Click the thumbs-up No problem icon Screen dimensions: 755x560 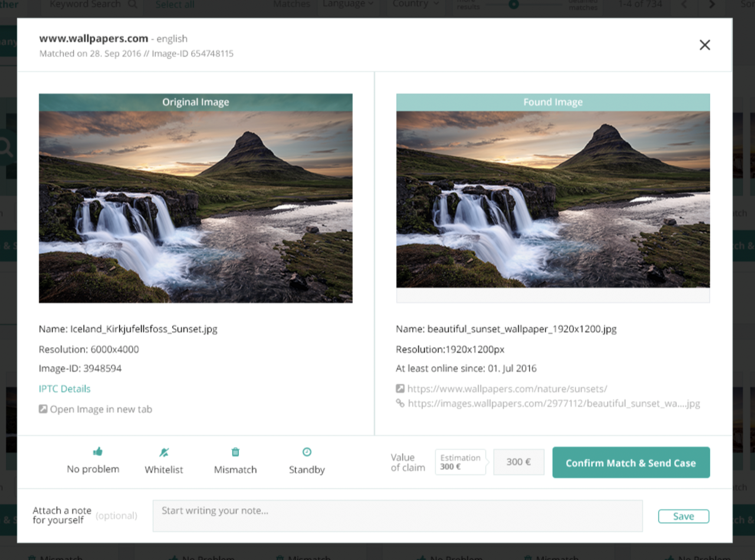click(x=97, y=451)
